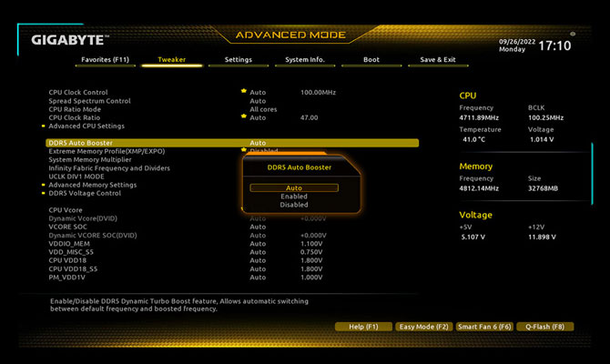The image size is (610, 364).
Task: Open the Save & Exit tab
Action: pos(438,60)
